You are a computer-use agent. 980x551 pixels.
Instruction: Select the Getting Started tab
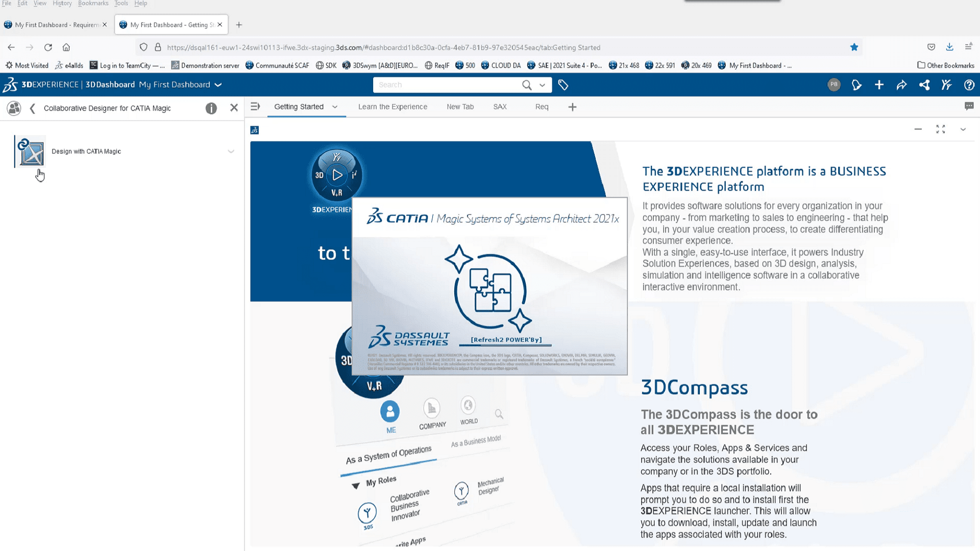coord(299,107)
